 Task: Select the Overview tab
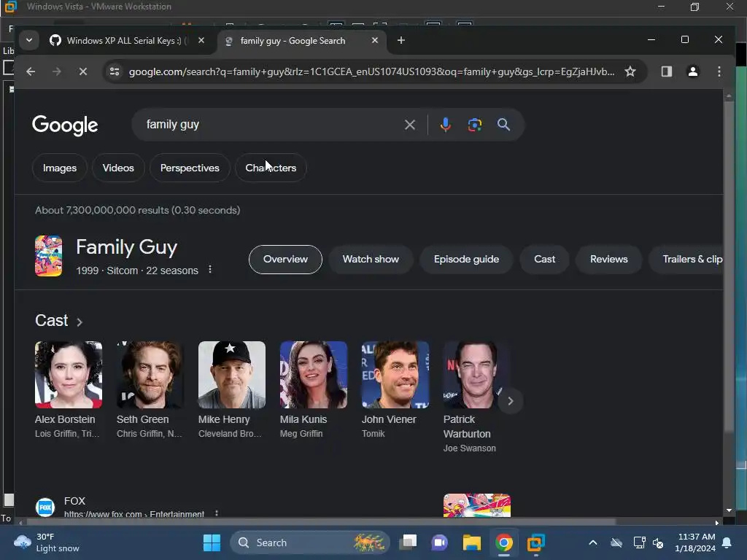(285, 259)
